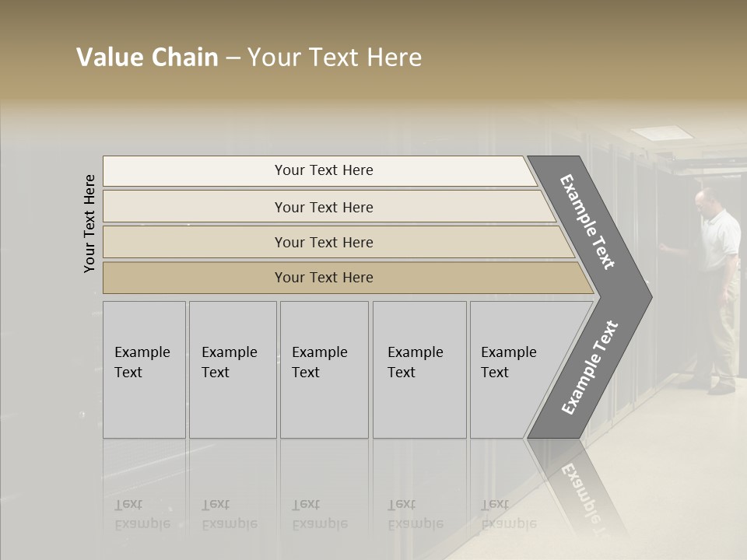Select 'Your Text Here' in the slide title
Screen dimensions: 747x560
click(x=335, y=58)
